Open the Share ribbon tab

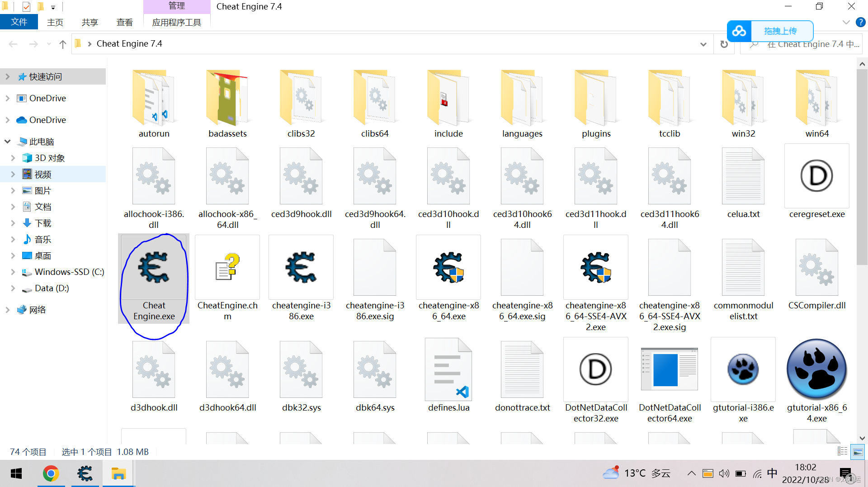click(90, 22)
